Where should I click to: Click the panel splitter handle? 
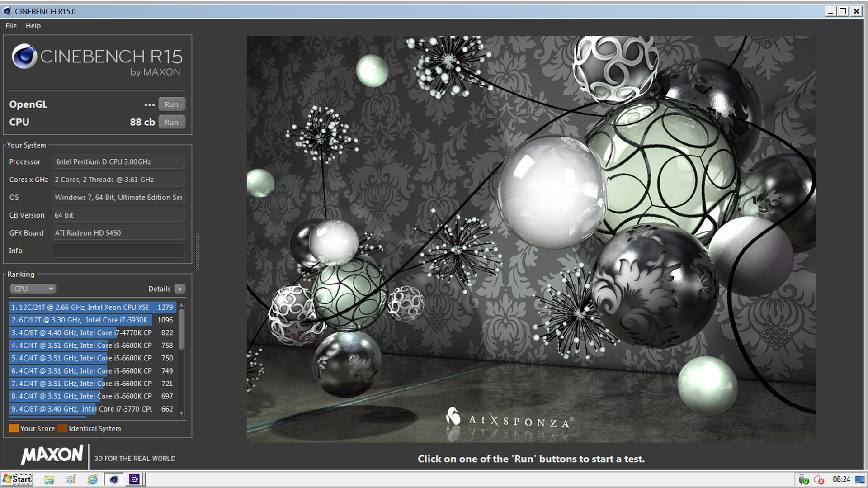[197, 252]
